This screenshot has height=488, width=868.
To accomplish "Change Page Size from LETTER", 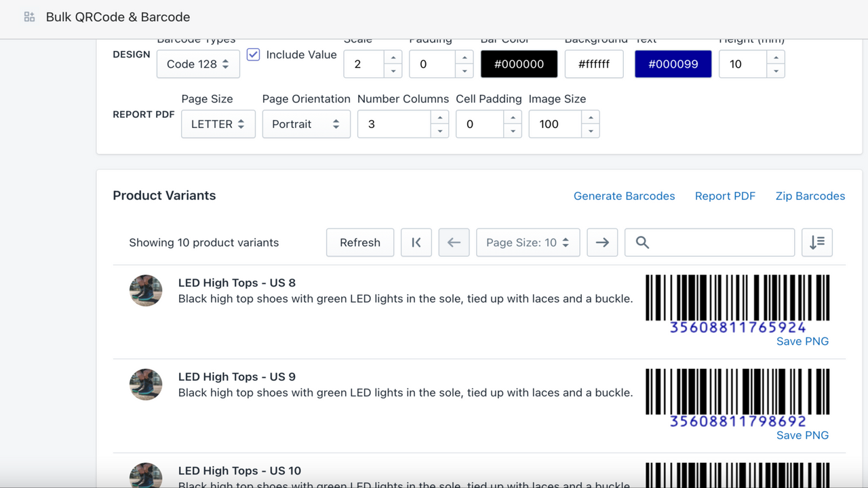I will click(218, 123).
